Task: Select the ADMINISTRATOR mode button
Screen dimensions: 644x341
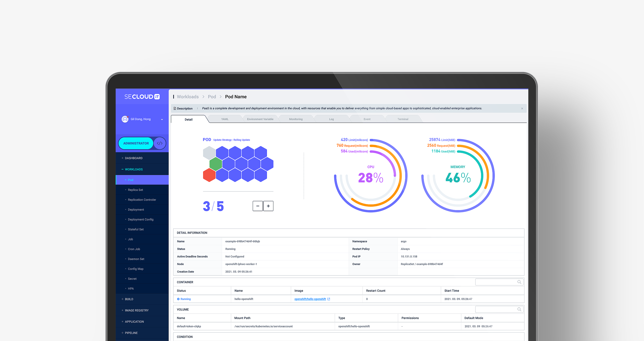Action: (136, 143)
